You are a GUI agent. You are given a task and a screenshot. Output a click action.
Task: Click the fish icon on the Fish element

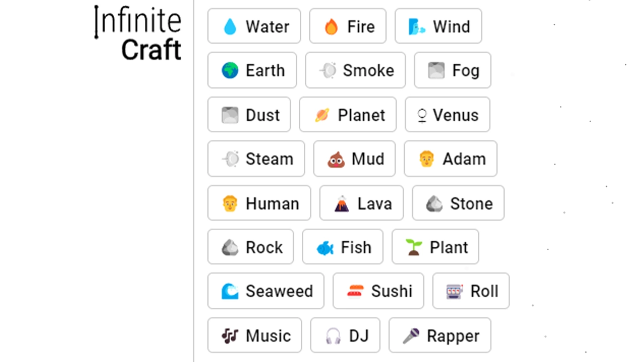click(325, 247)
